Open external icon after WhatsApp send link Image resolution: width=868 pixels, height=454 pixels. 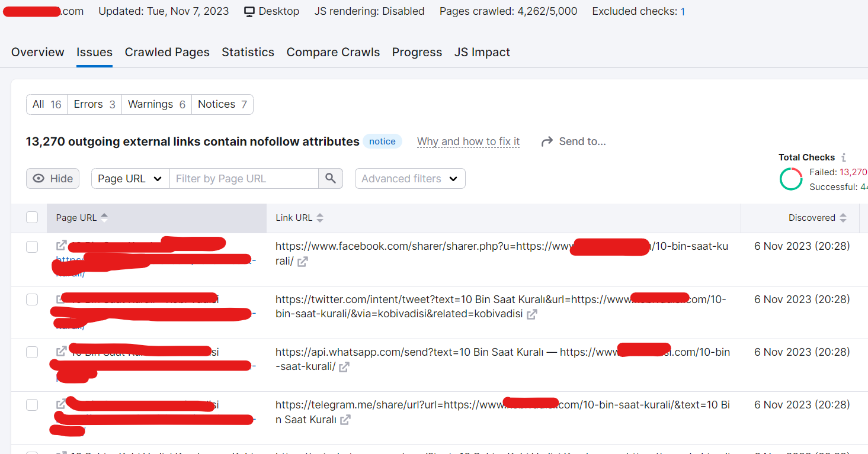[x=344, y=367]
